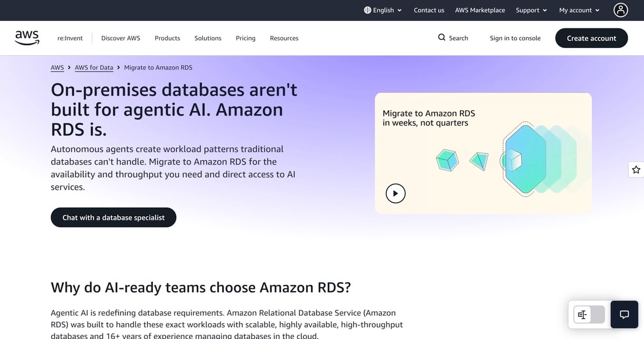Screen dimensions: 644x339
Task: Expand the Support dropdown
Action: coord(532,10)
